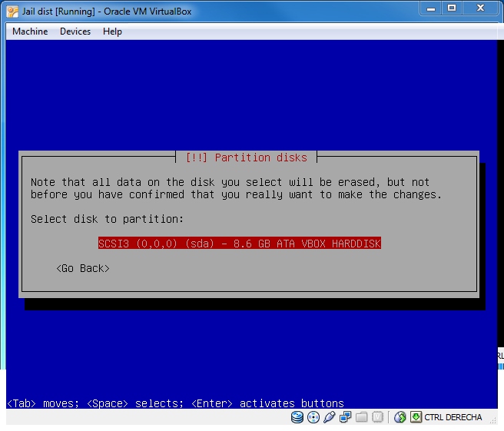Minimize the Jail dist VirtualBox window
The height and width of the screenshot is (431, 504).
431,8
